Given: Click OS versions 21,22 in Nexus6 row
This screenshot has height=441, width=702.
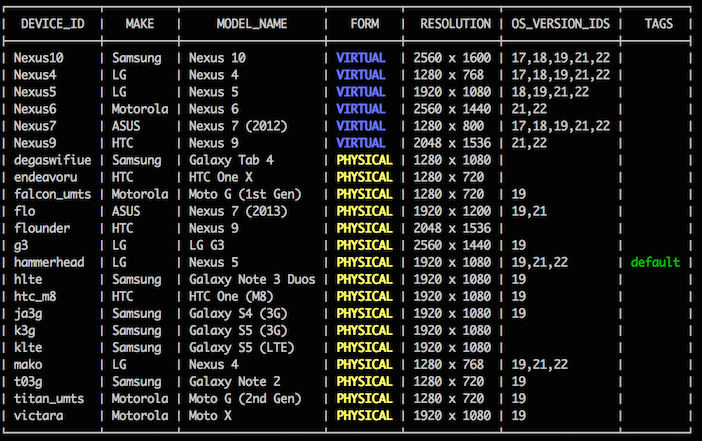Looking at the screenshot, I should pyautogui.click(x=529, y=109).
